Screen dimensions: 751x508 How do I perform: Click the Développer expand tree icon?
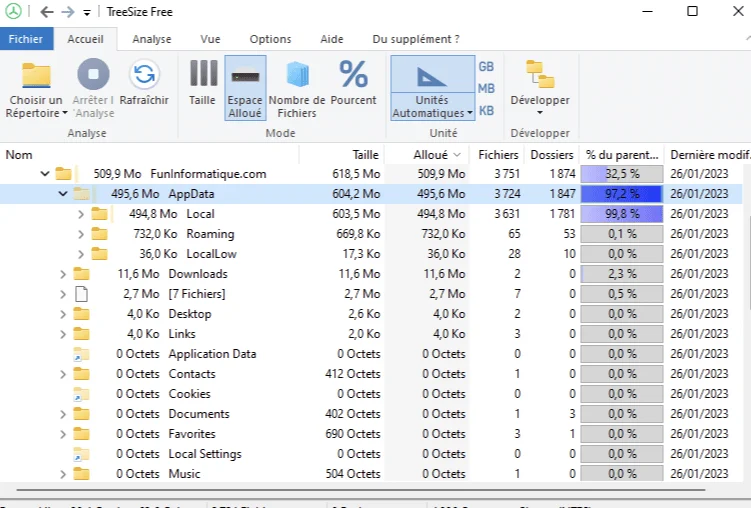[540, 75]
